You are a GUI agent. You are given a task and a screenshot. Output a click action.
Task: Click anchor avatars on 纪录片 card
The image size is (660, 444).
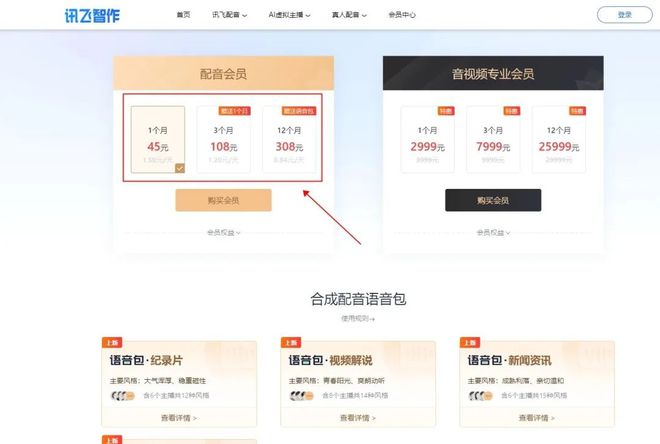point(122,396)
